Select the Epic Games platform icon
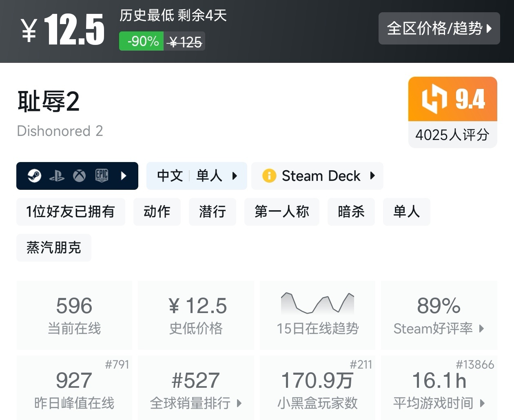 click(102, 176)
